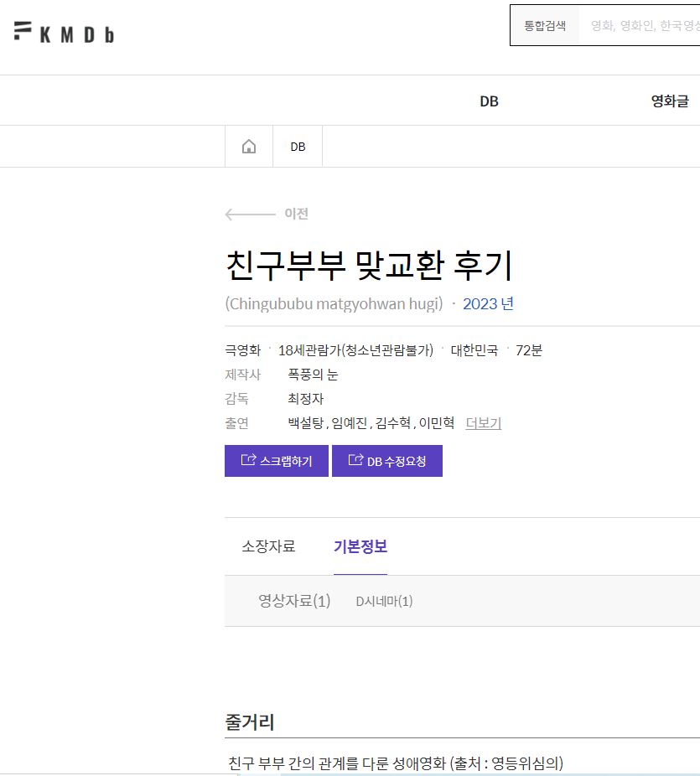Screen dimensions: 700x776
Task: Open the 통합검색 search category dropdown
Action: (545, 26)
